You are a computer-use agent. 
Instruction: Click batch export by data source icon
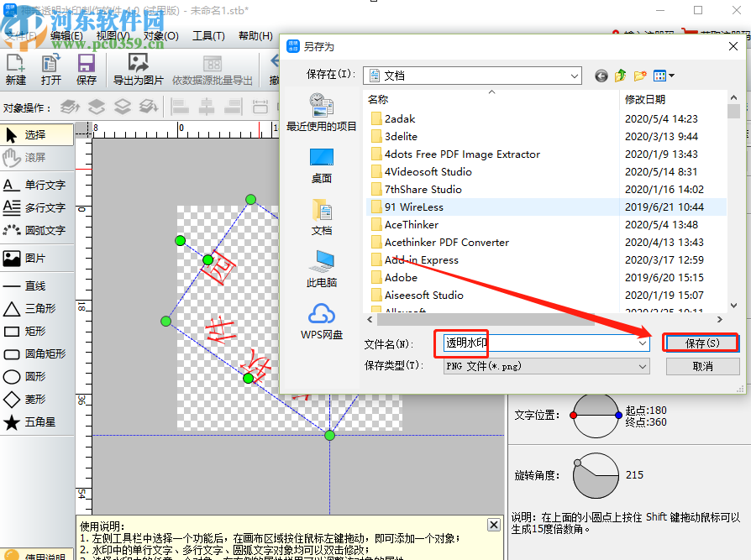tap(213, 69)
